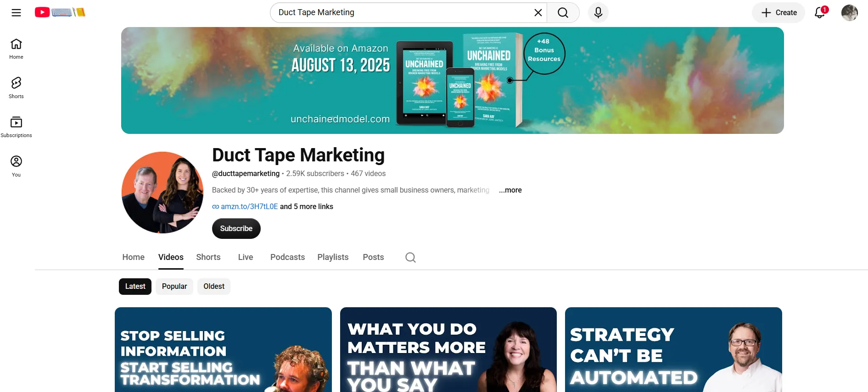The height and width of the screenshot is (392, 868).
Task: Go to Home in the sidebar
Action: coord(16,49)
